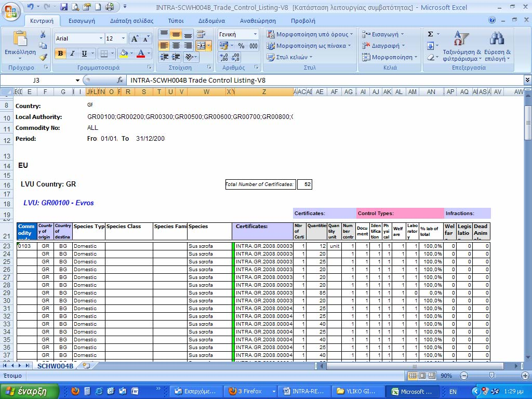The width and height of the screenshot is (532, 399).
Task: Adjust the zoom slider handle
Action: tap(491, 375)
